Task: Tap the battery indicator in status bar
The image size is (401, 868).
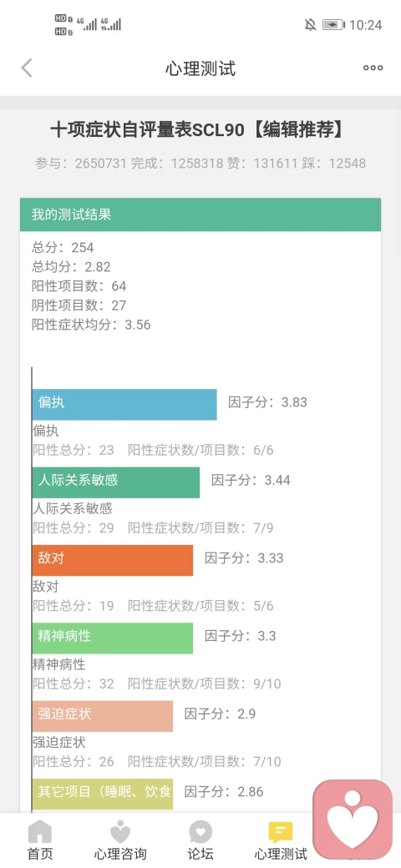Action: [x=333, y=24]
